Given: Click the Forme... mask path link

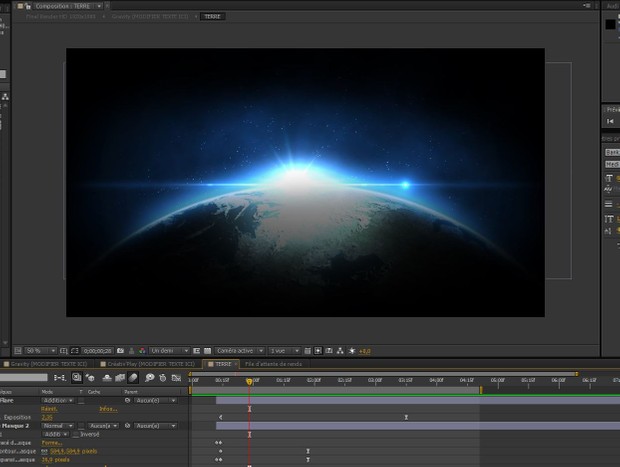Looking at the screenshot, I should point(51,443).
